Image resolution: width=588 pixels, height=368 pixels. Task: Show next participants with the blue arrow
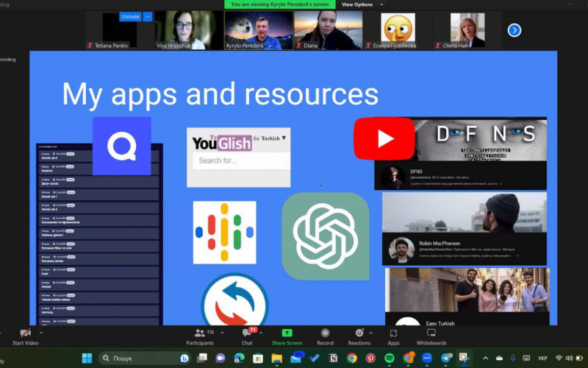pos(514,30)
